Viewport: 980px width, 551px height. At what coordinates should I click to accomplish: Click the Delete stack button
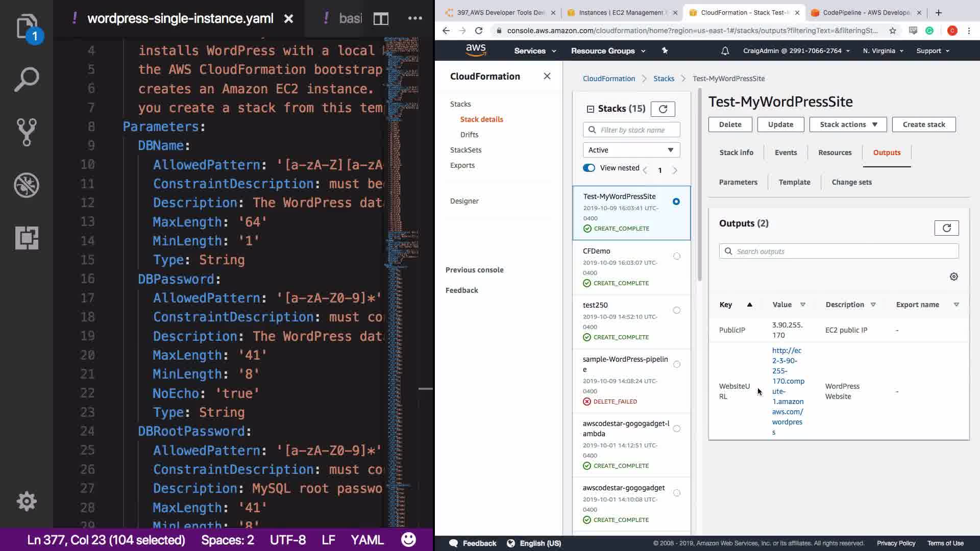click(730, 124)
